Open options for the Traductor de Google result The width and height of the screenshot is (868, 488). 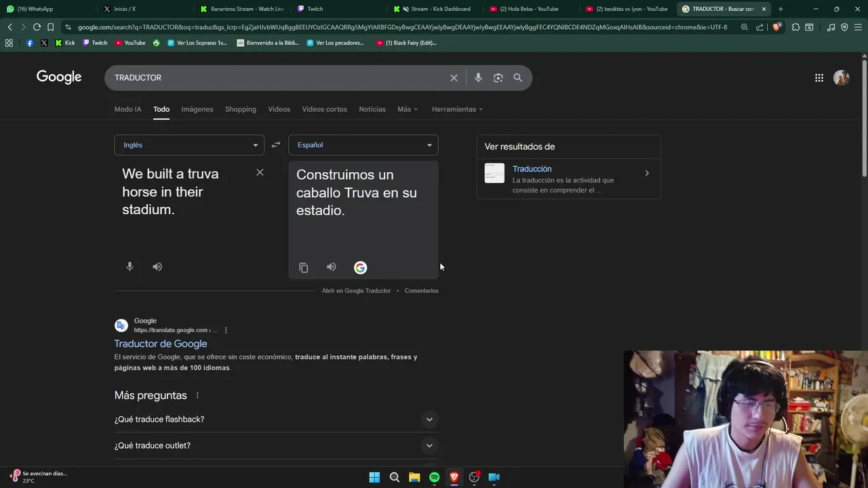coord(226,330)
